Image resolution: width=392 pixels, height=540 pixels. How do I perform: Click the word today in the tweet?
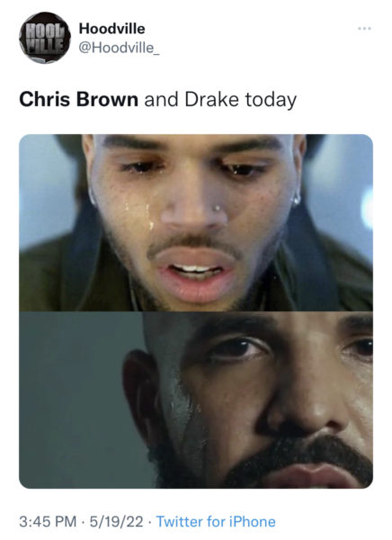point(271,100)
